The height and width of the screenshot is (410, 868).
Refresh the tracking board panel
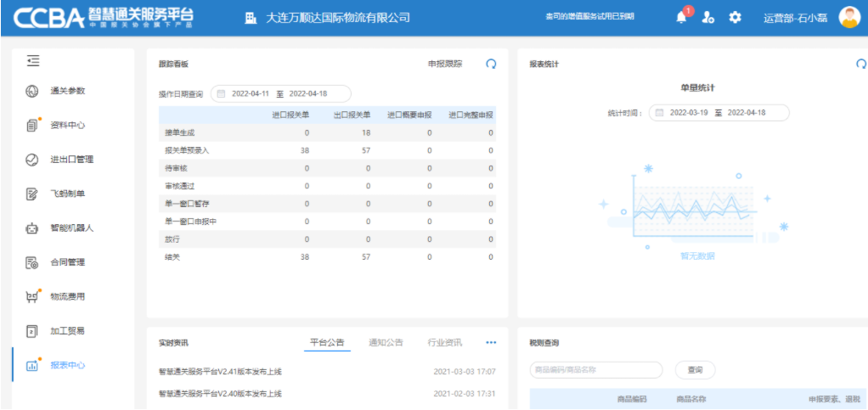point(491,64)
